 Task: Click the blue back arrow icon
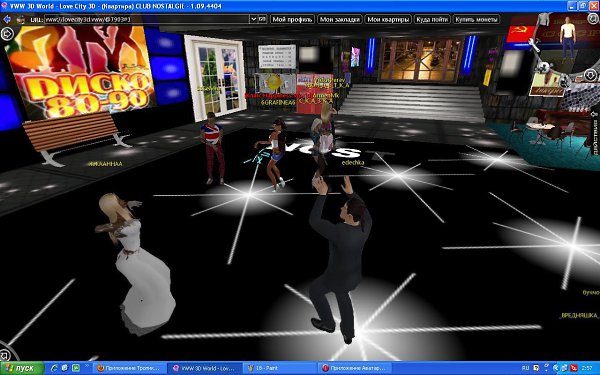(7, 19)
